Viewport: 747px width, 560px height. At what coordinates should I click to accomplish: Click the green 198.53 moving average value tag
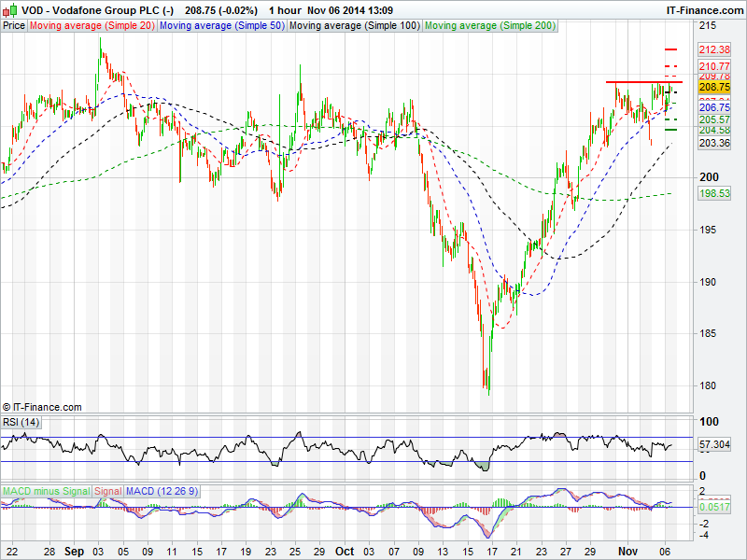713,193
